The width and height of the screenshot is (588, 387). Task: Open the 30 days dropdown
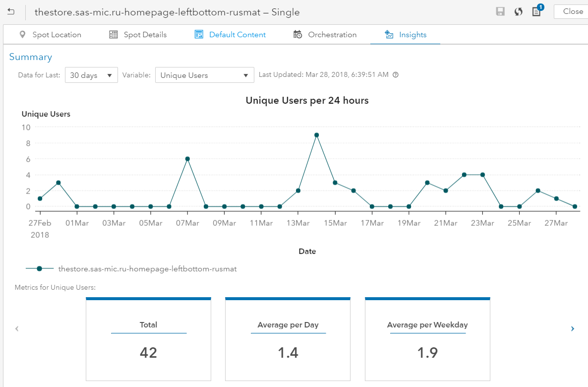tap(91, 75)
